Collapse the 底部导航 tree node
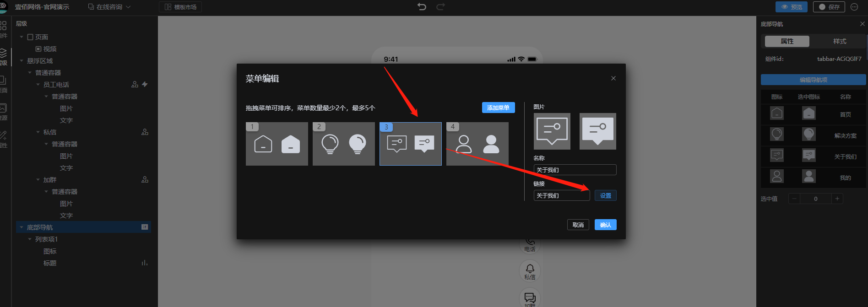868x307 pixels. pyautogui.click(x=22, y=227)
